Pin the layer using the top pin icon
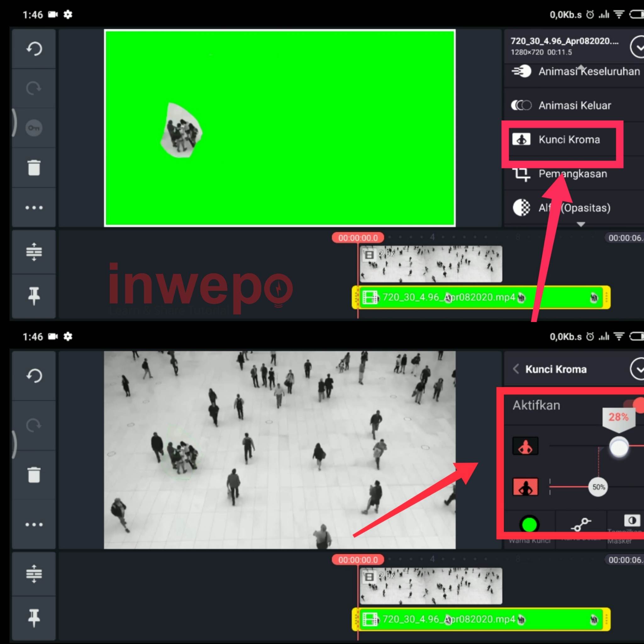This screenshot has height=644, width=644. [34, 296]
